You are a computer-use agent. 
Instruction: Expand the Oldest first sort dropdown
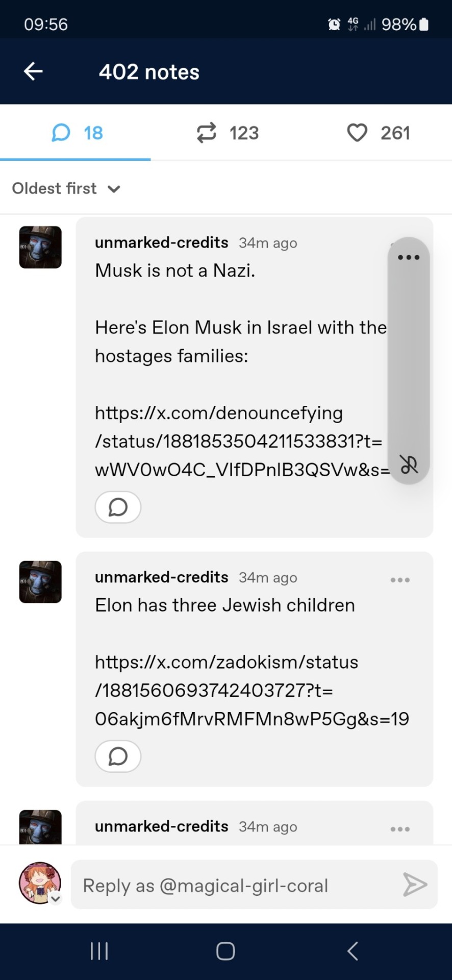pyautogui.click(x=66, y=189)
